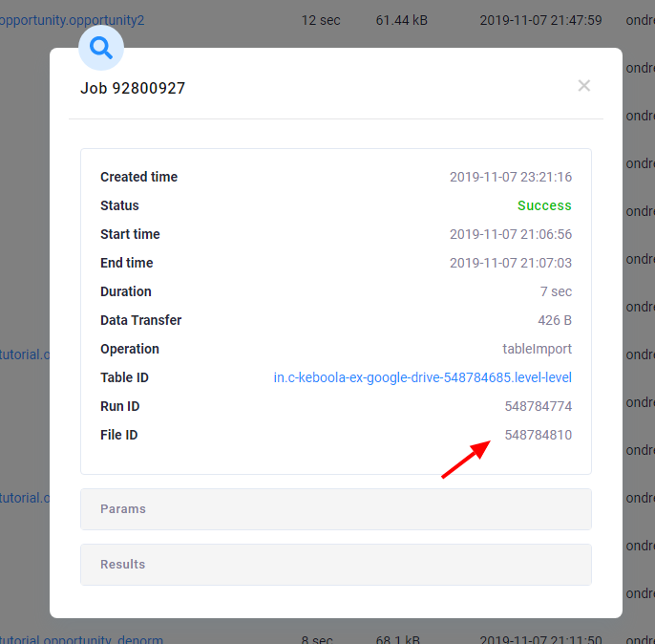Click background size 68.1 kB
655x644 pixels.
tap(397, 639)
